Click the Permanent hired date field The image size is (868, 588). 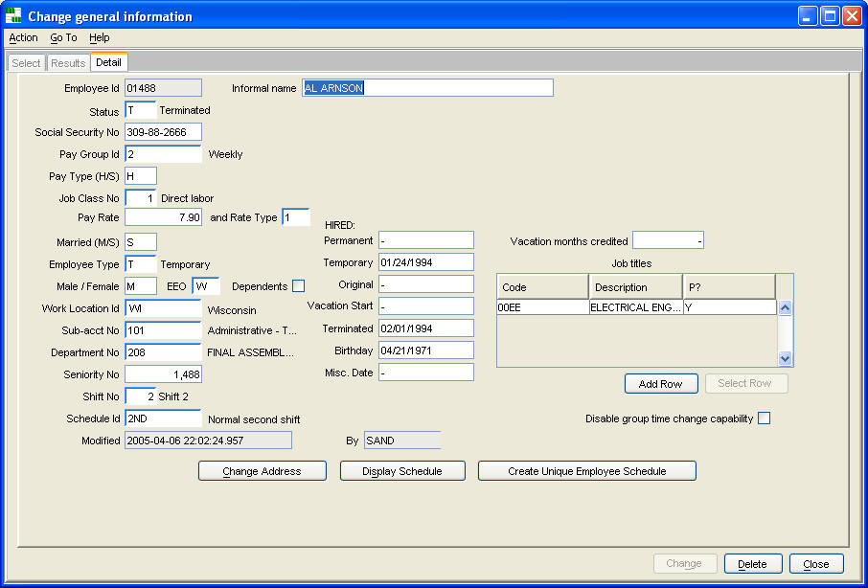click(426, 240)
